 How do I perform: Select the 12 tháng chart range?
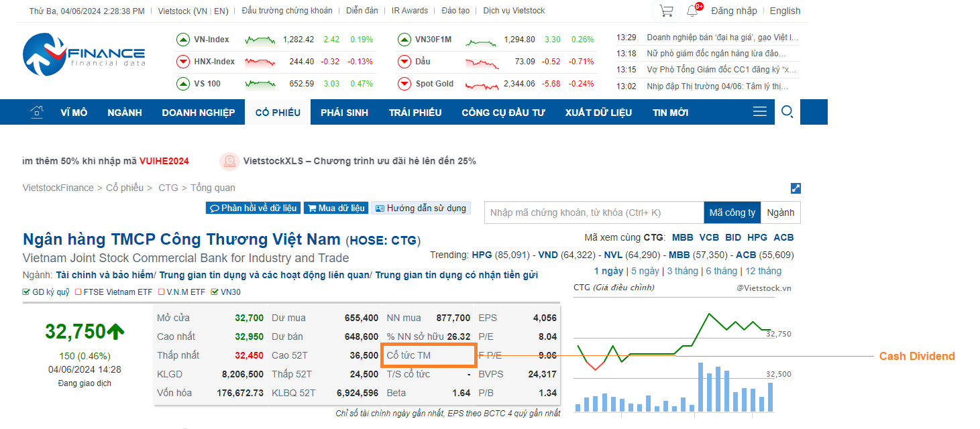point(763,271)
